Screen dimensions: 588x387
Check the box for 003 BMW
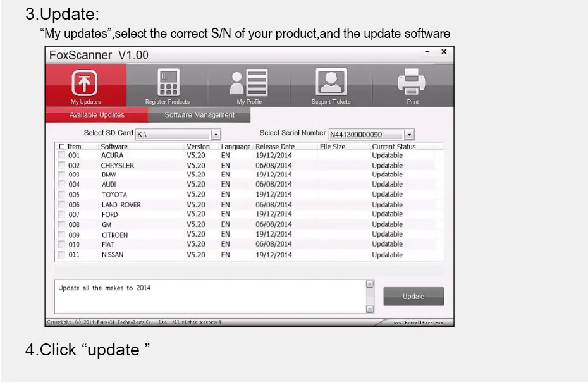61,175
